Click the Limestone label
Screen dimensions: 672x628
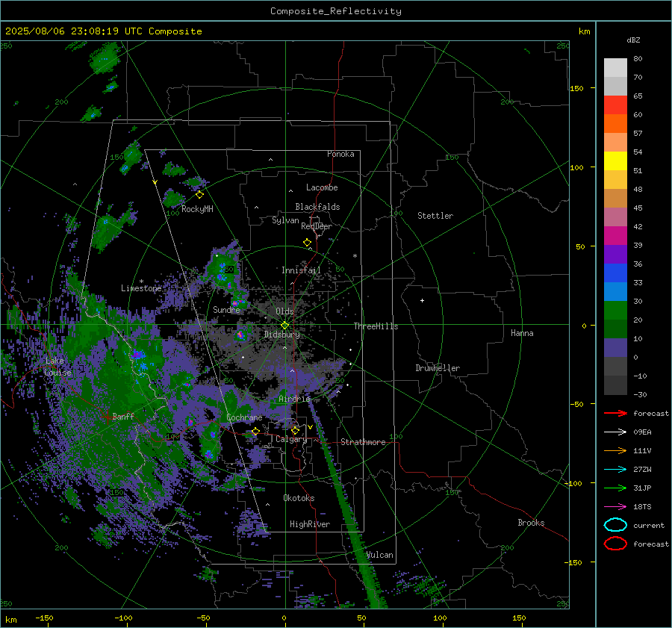click(141, 288)
